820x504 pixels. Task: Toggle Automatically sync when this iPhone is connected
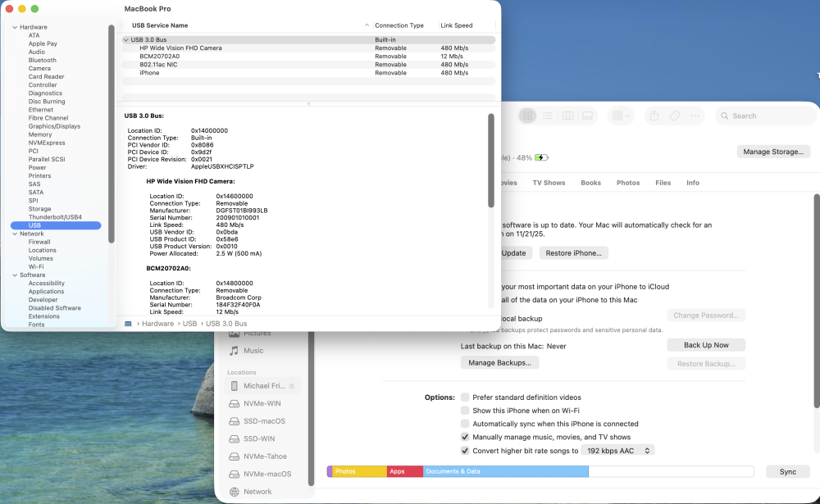point(465,424)
